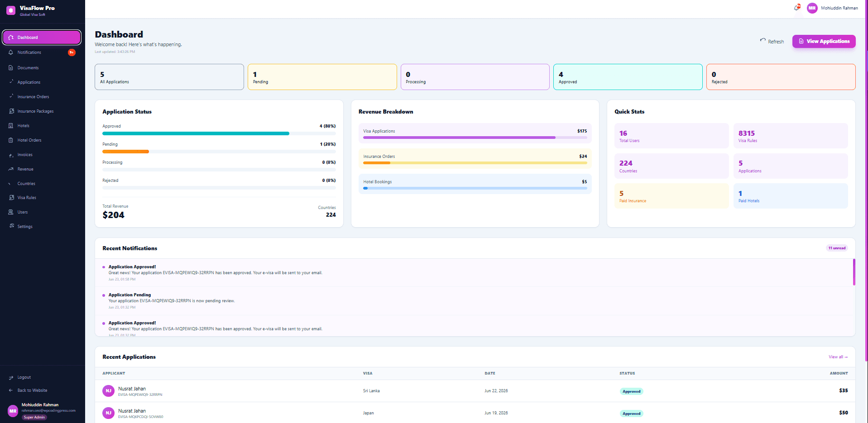Open the MR user avatar in header
This screenshot has width=868, height=423.
[x=812, y=8]
